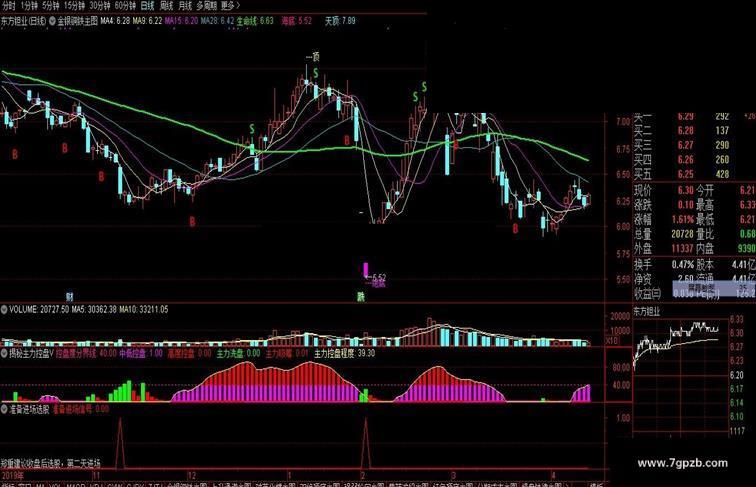Switch to the 周线 weekly chart
The width and height of the screenshot is (756, 487).
tap(166, 6)
